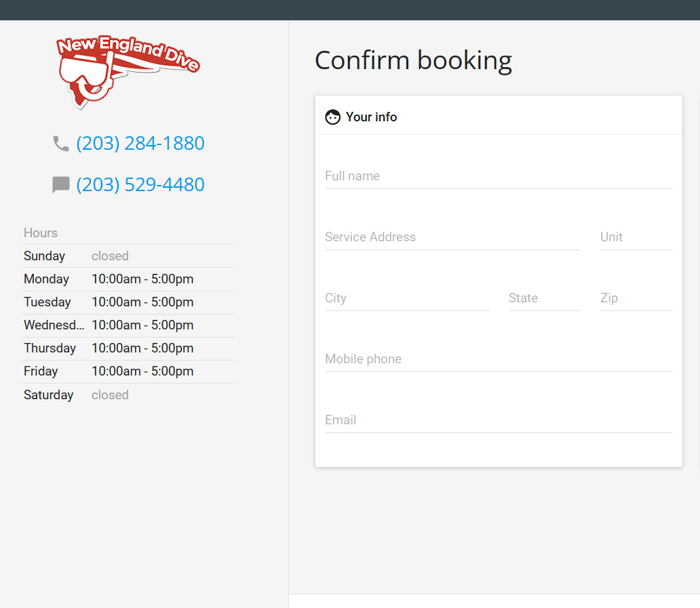700x608 pixels.
Task: Click the phone handset icon
Action: (61, 144)
